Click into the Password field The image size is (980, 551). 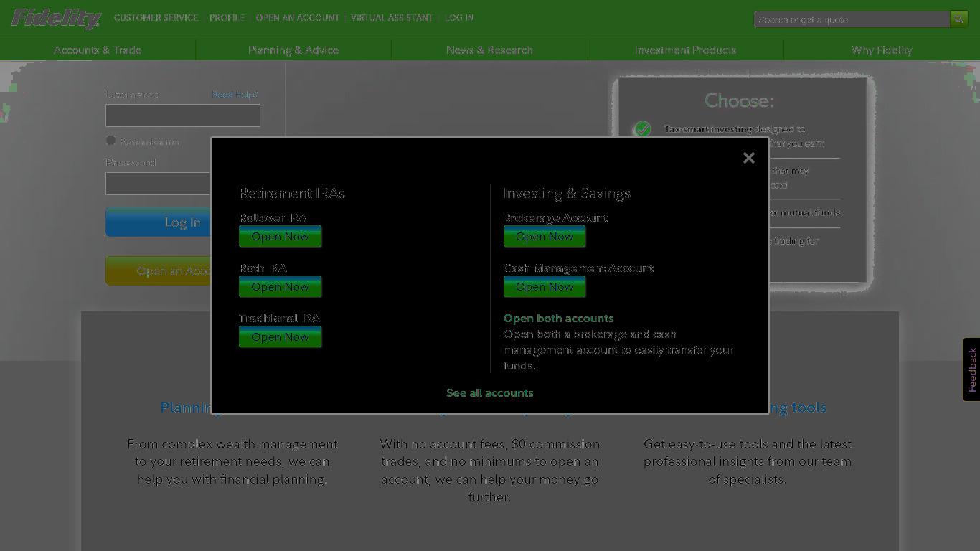coord(159,184)
